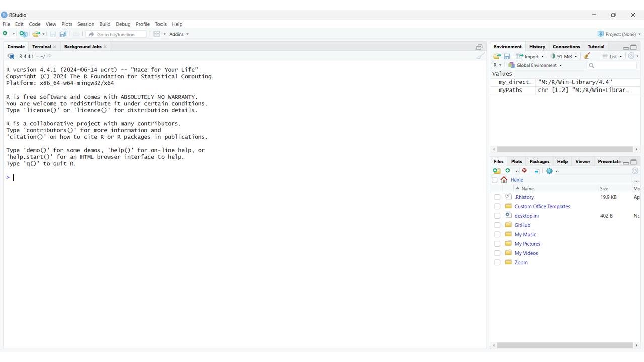Check the My Music folder checkbox

tap(497, 235)
